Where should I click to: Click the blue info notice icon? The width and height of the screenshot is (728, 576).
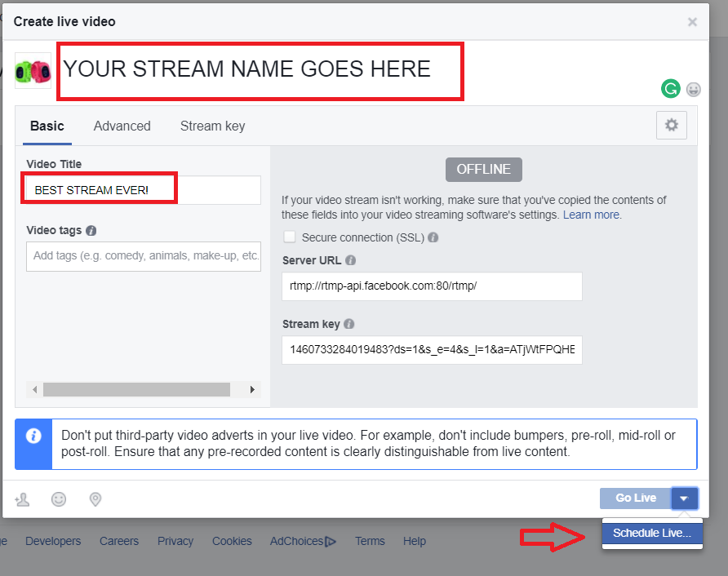click(x=33, y=436)
